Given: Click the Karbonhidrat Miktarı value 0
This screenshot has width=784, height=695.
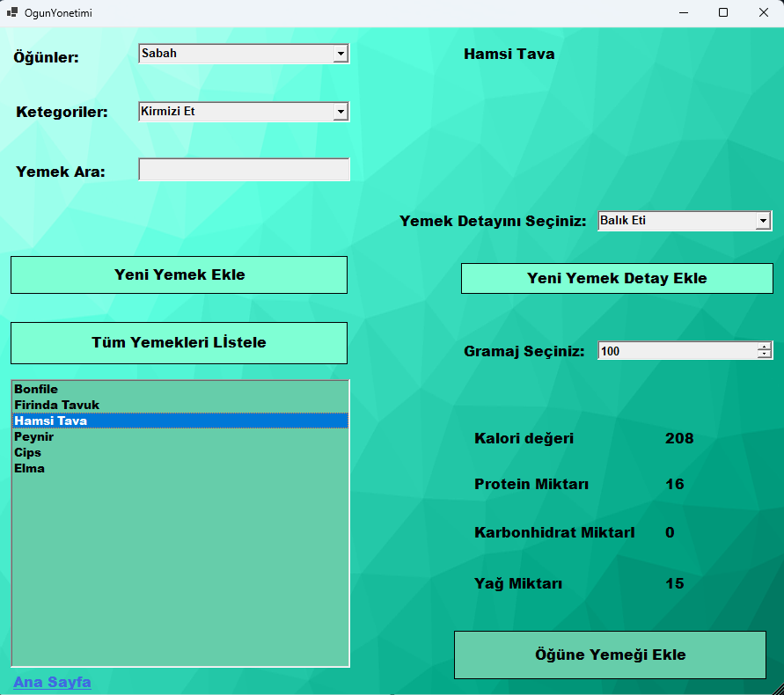Looking at the screenshot, I should [x=670, y=532].
